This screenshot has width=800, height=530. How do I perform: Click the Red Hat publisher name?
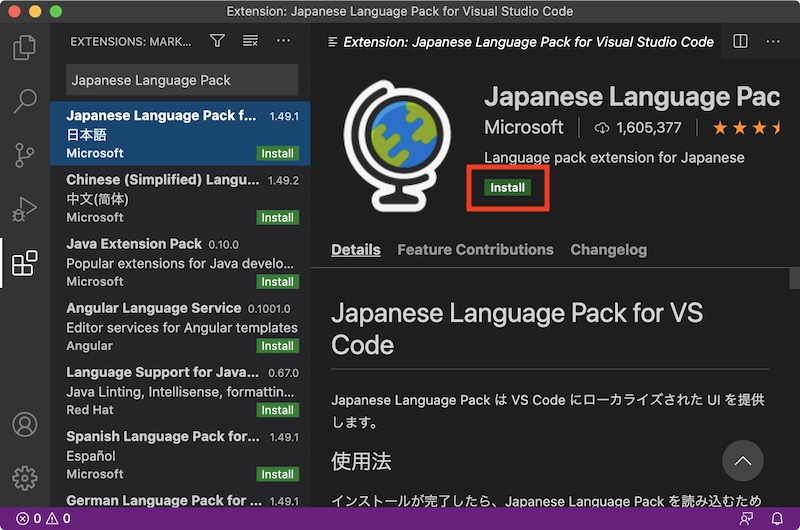pyautogui.click(x=90, y=410)
